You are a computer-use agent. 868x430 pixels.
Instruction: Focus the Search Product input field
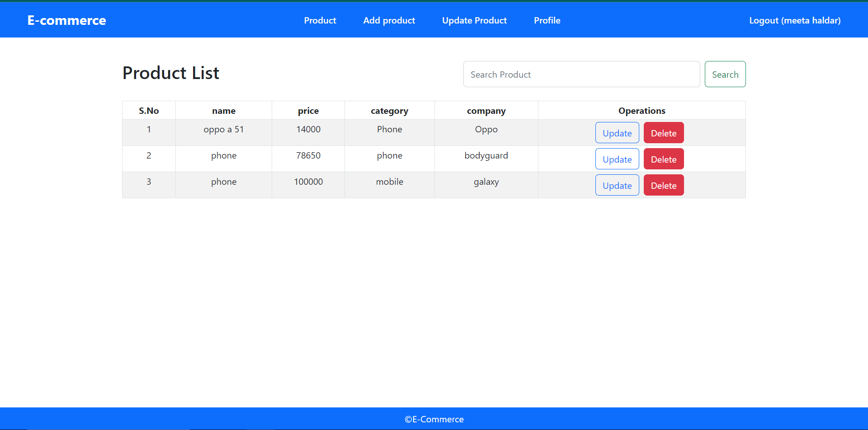[581, 74]
